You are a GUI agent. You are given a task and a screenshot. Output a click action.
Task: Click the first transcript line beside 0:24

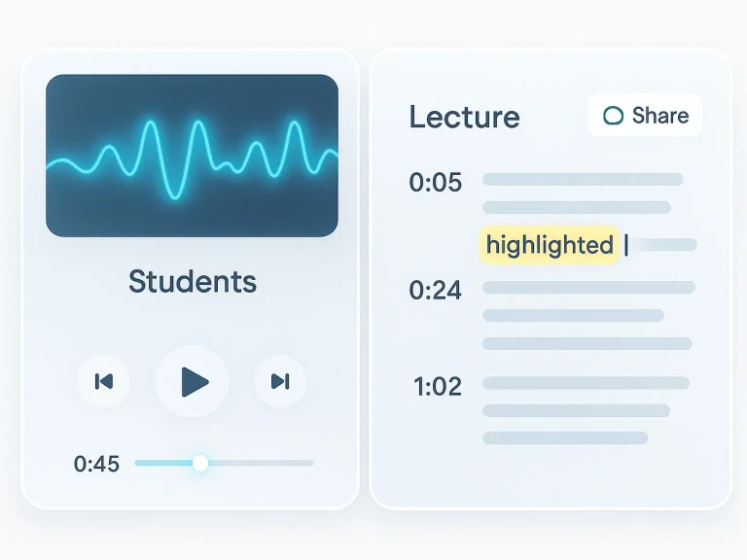(x=588, y=287)
